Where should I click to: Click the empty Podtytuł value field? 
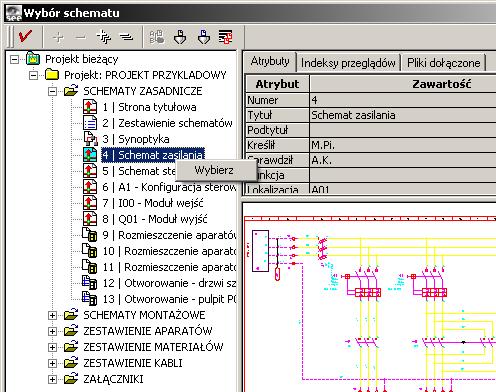pos(403,130)
